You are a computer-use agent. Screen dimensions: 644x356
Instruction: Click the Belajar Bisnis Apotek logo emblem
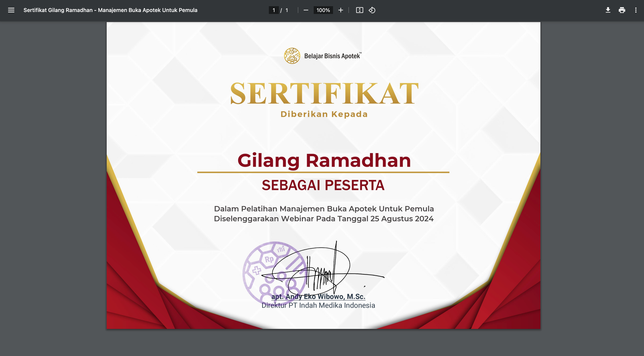pyautogui.click(x=292, y=56)
